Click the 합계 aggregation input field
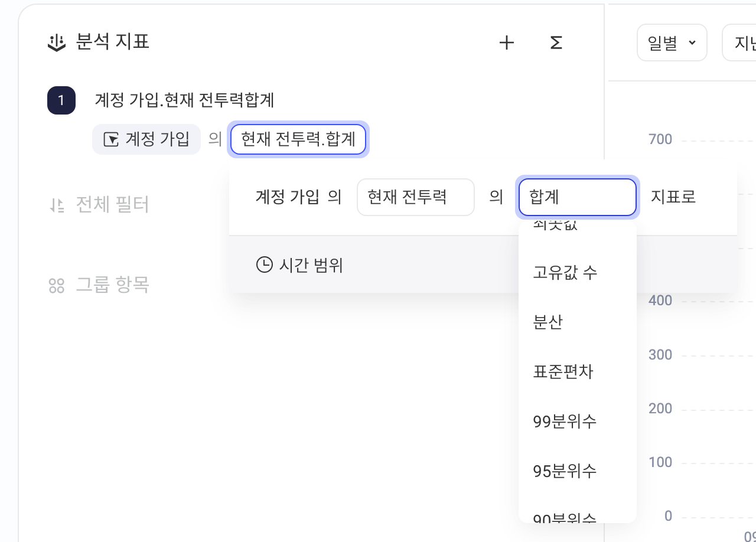The width and height of the screenshot is (756, 542). [x=578, y=197]
